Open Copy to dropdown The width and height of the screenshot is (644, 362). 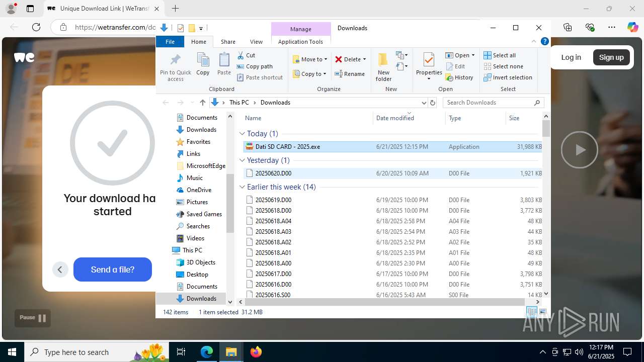310,74
